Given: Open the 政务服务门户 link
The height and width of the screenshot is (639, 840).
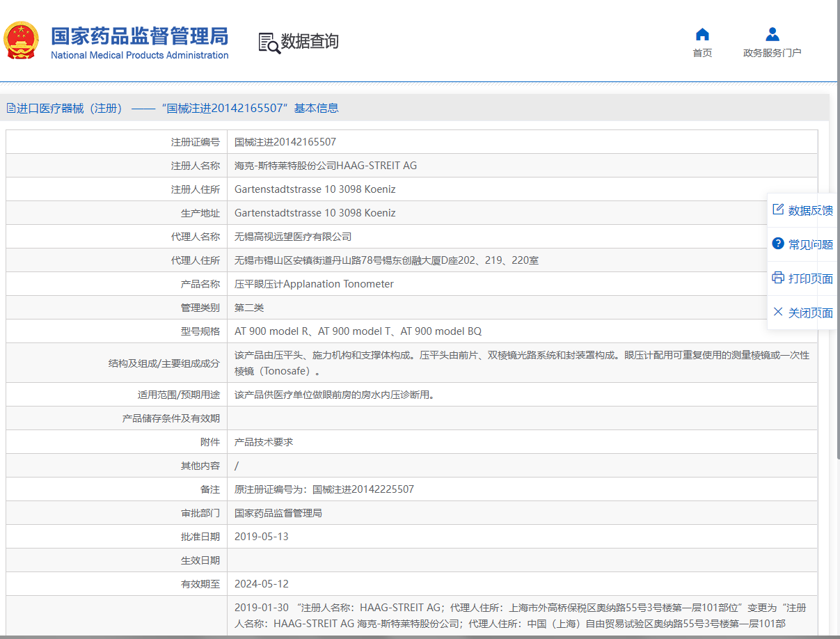Looking at the screenshot, I should pyautogui.click(x=772, y=53).
